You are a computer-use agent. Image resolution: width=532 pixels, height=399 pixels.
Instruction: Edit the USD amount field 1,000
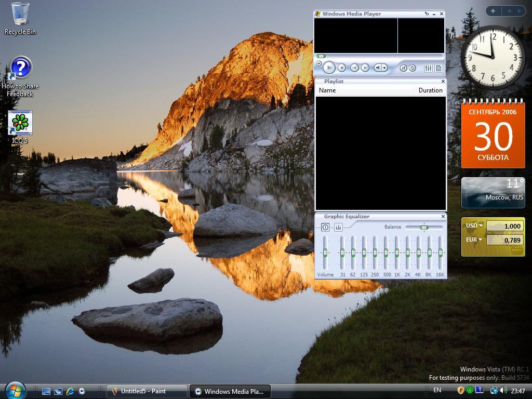coord(504,226)
